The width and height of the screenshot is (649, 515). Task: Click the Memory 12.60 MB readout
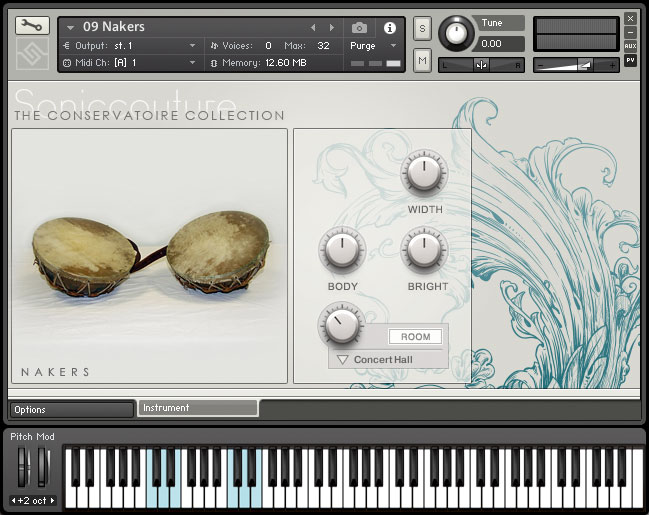286,63
